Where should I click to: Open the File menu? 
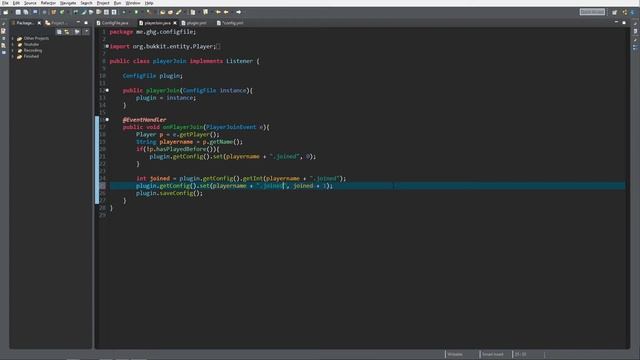click(5, 3)
